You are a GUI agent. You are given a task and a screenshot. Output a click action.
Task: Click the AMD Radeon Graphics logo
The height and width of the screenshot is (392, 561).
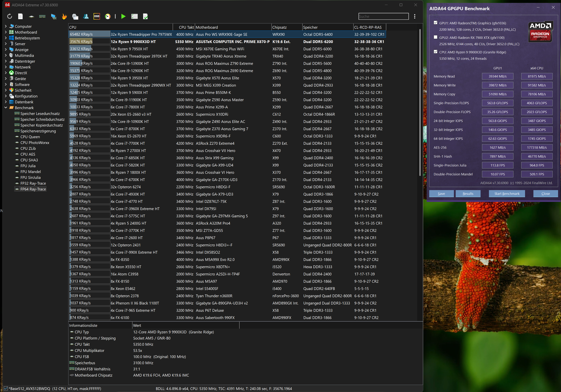[x=540, y=32]
